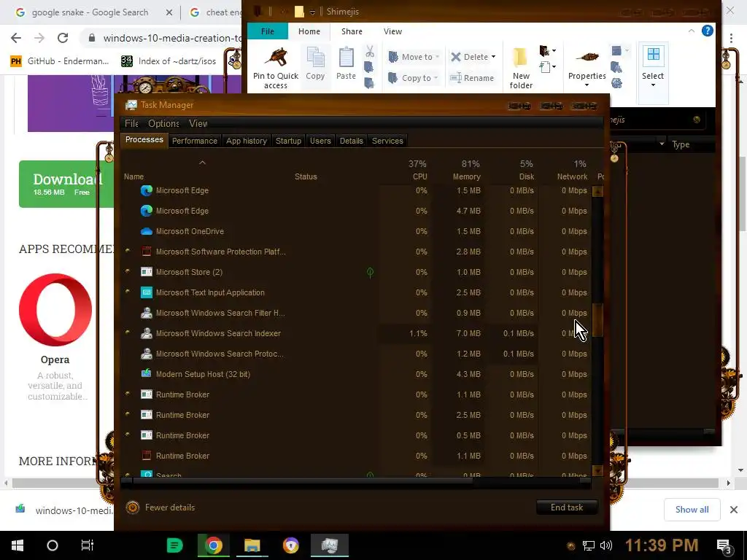This screenshot has width=747, height=560.
Task: Expand the Microsoft Store (2) process group
Action: [x=127, y=271]
